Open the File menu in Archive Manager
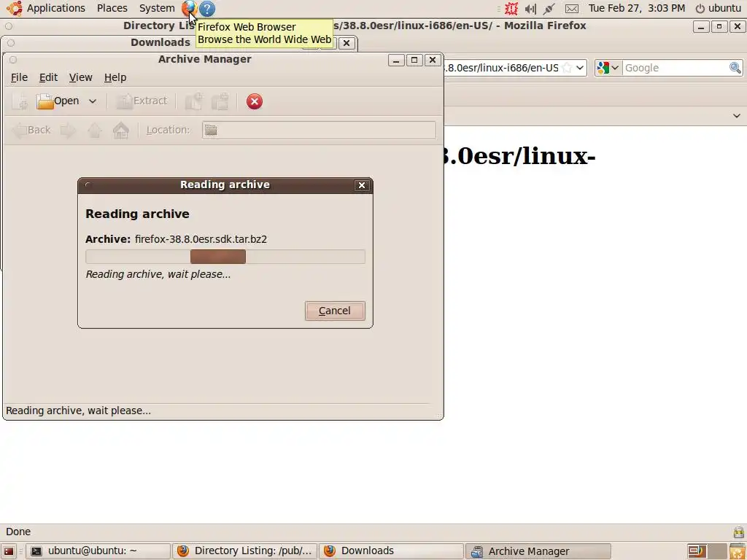Image resolution: width=747 pixels, height=560 pixels. [19, 77]
